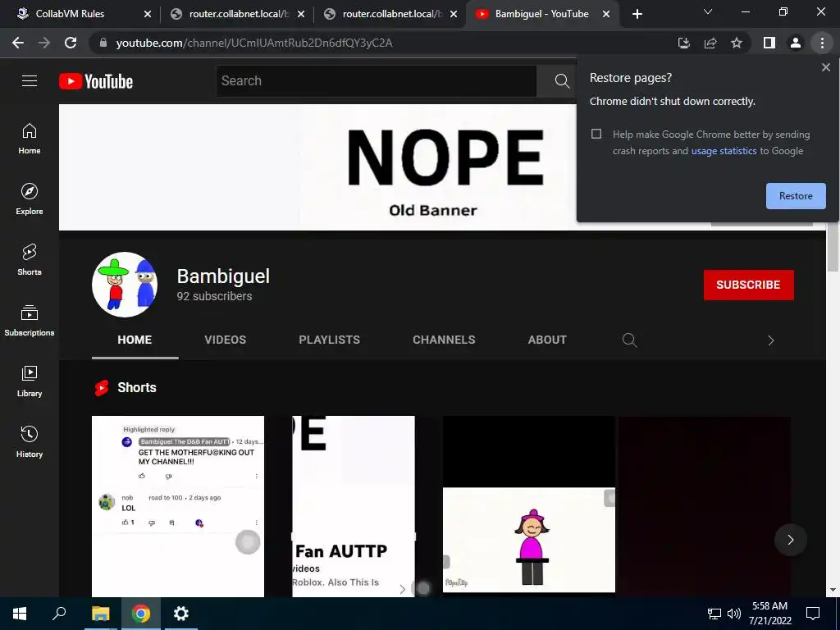Image resolution: width=840 pixels, height=630 pixels.
Task: Reload the page
Action: click(x=71, y=43)
